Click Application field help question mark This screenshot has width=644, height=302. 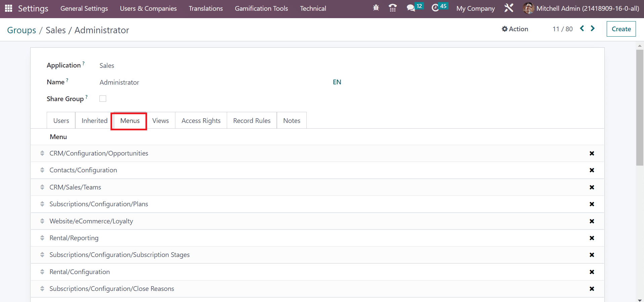tap(83, 63)
